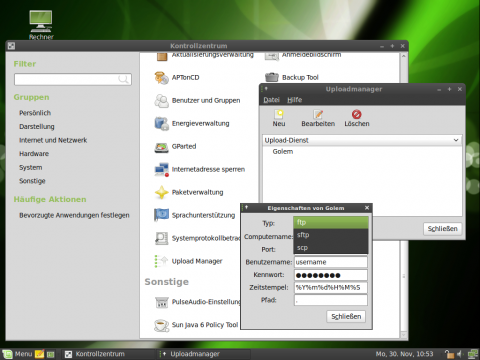Click the date and time clock
The width and height of the screenshot is (480, 360).
tap(404, 354)
